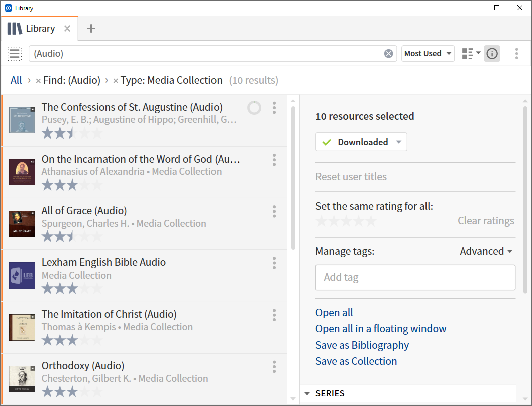Screen dimensions: 532x406
Task: Click the results list scrollbar thumb
Action: (x=293, y=178)
